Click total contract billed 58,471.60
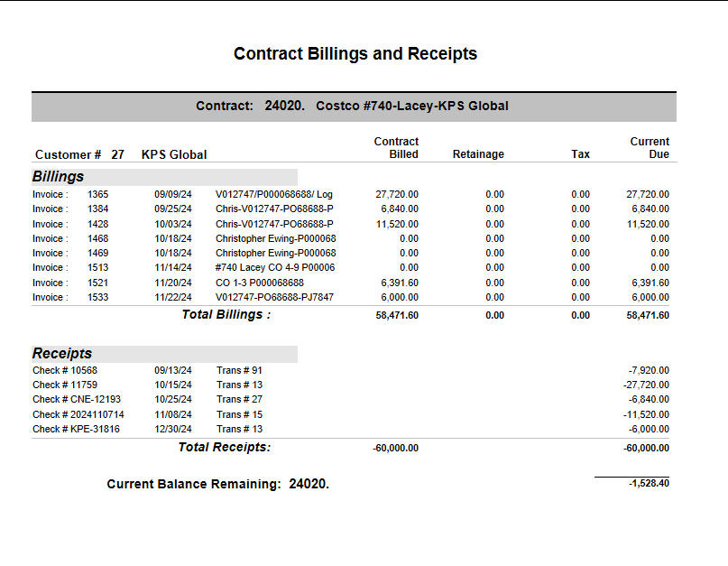This screenshot has height=566, width=728. (x=397, y=315)
